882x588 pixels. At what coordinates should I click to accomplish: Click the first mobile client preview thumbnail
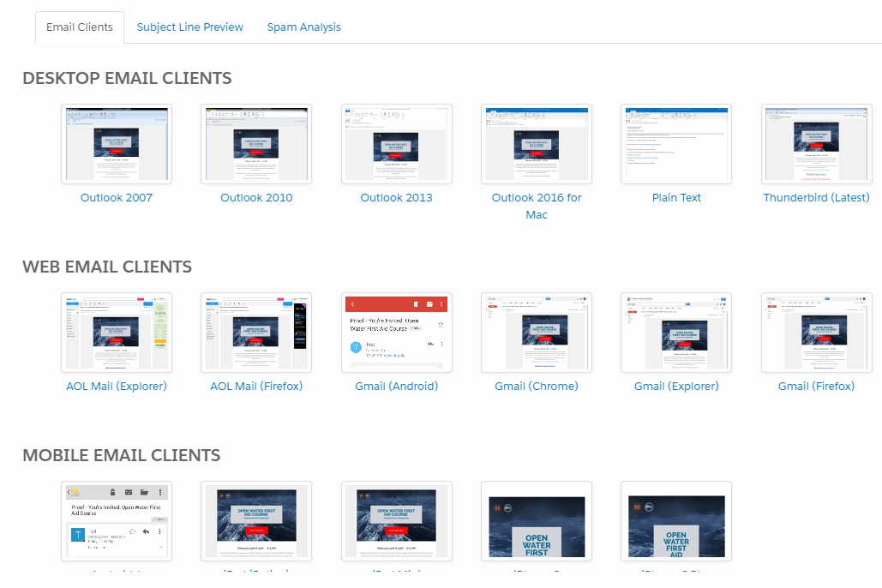click(x=116, y=521)
